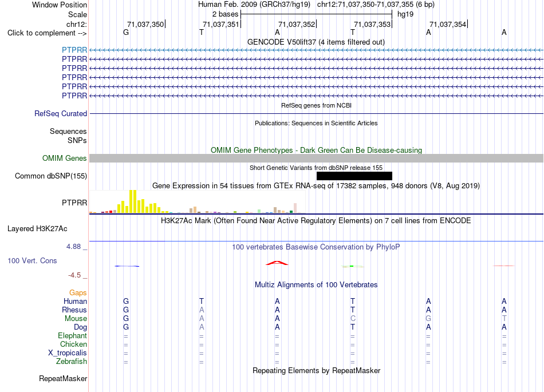Click the Scale label

point(77,14)
